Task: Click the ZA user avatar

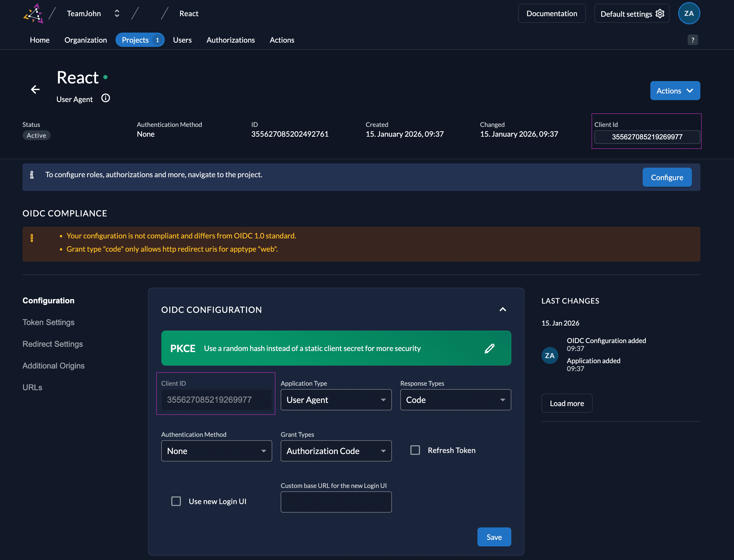Action: (x=689, y=14)
